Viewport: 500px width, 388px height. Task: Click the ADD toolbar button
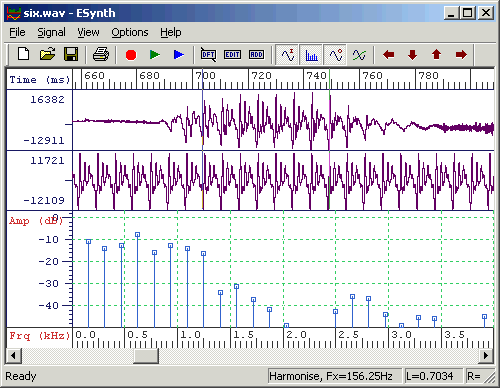(x=256, y=54)
